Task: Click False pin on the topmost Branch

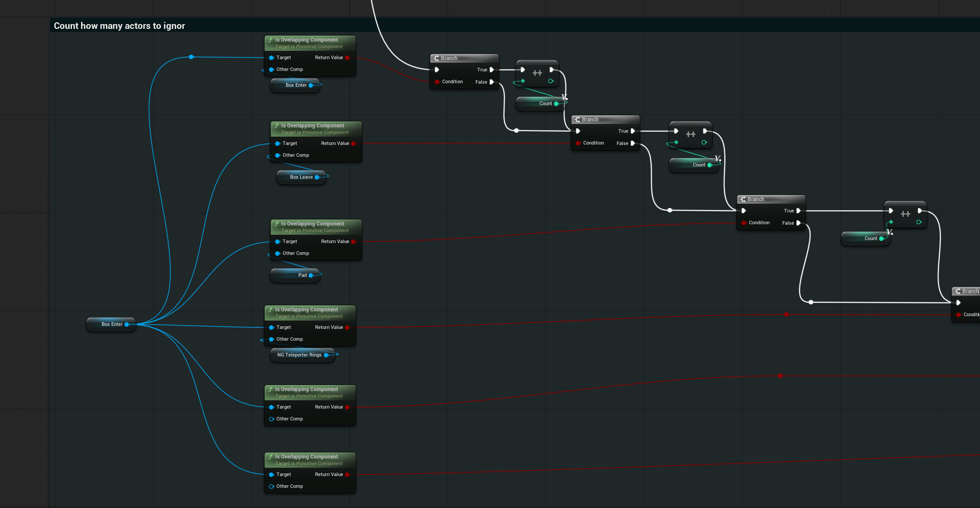Action: point(492,82)
